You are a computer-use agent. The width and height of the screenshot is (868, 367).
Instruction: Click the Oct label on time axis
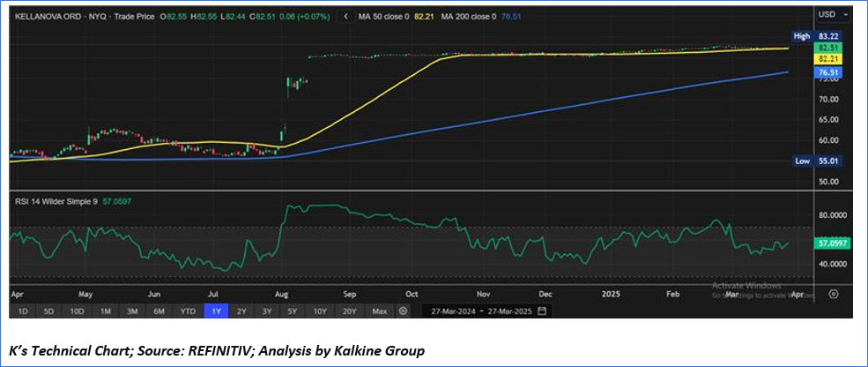411,295
